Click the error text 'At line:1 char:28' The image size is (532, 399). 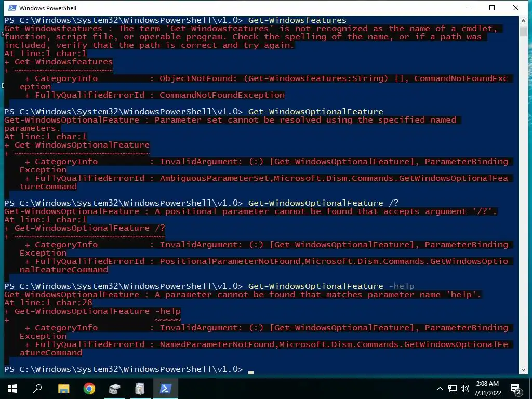click(x=48, y=303)
